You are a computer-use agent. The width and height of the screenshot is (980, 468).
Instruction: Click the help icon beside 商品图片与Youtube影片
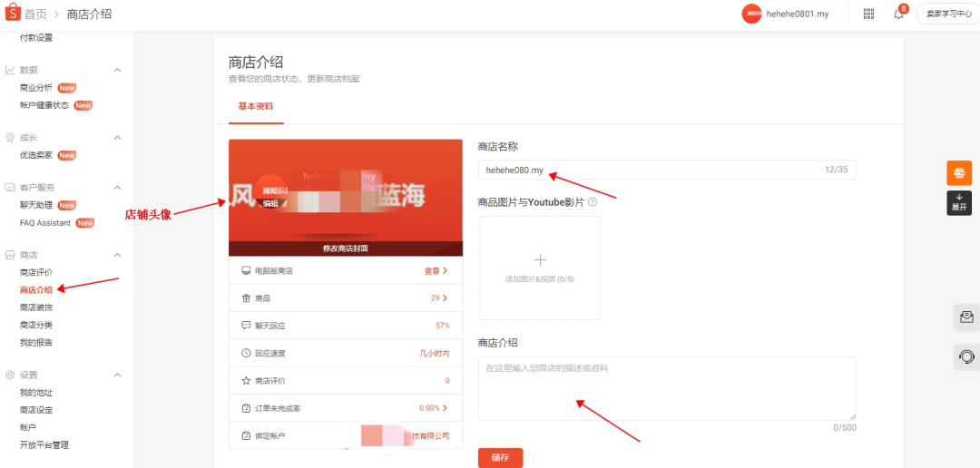(x=593, y=202)
